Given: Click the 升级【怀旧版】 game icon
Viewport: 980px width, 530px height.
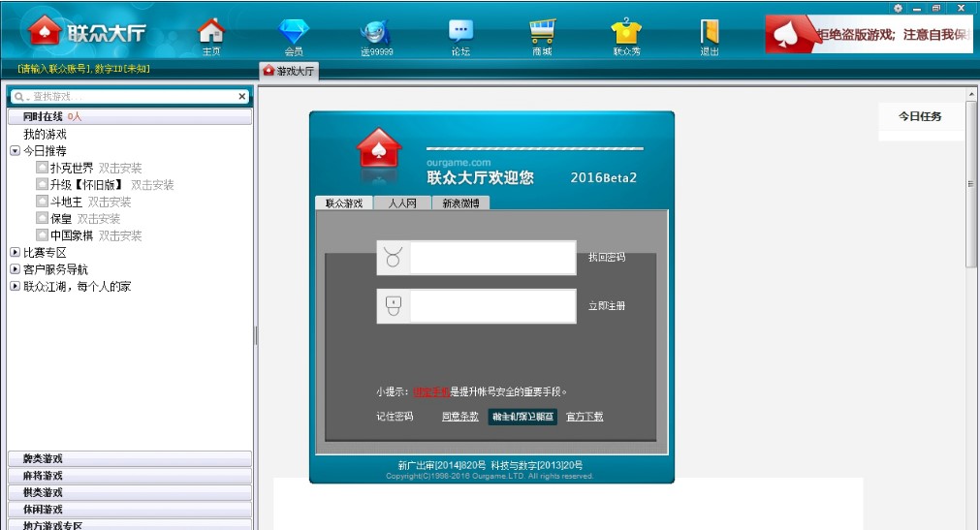Looking at the screenshot, I should 42,184.
